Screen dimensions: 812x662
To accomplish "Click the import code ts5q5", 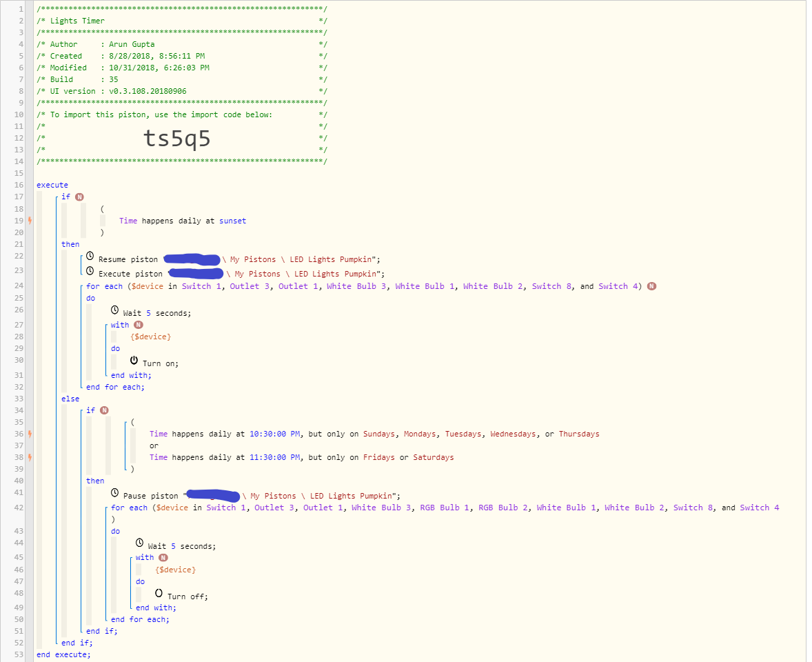I will pyautogui.click(x=176, y=139).
